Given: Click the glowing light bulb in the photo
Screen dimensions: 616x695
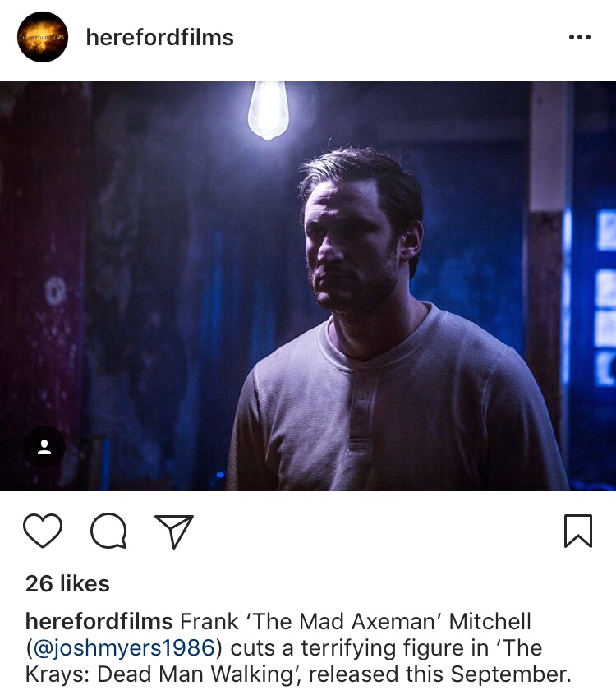Looking at the screenshot, I should tap(268, 110).
